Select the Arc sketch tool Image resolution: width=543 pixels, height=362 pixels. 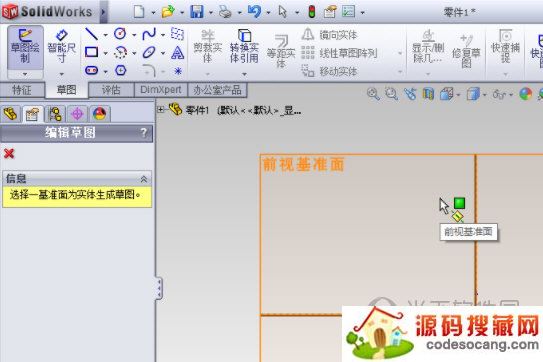(x=120, y=52)
